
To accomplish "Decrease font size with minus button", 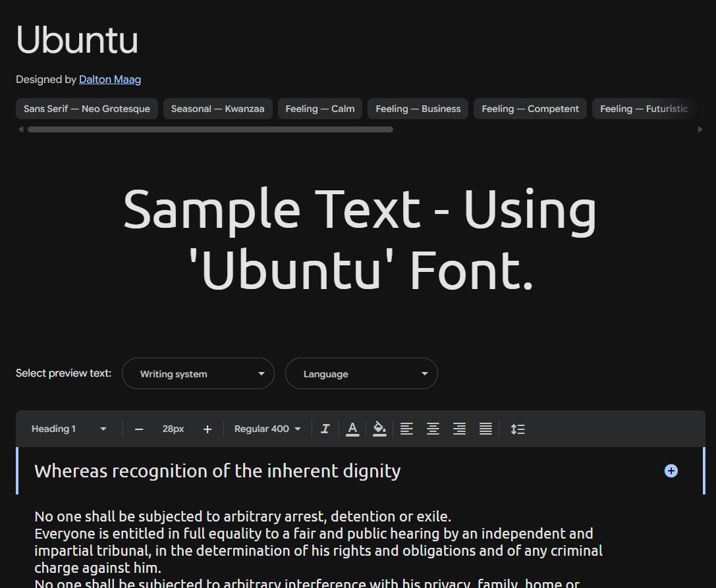I will [x=139, y=429].
